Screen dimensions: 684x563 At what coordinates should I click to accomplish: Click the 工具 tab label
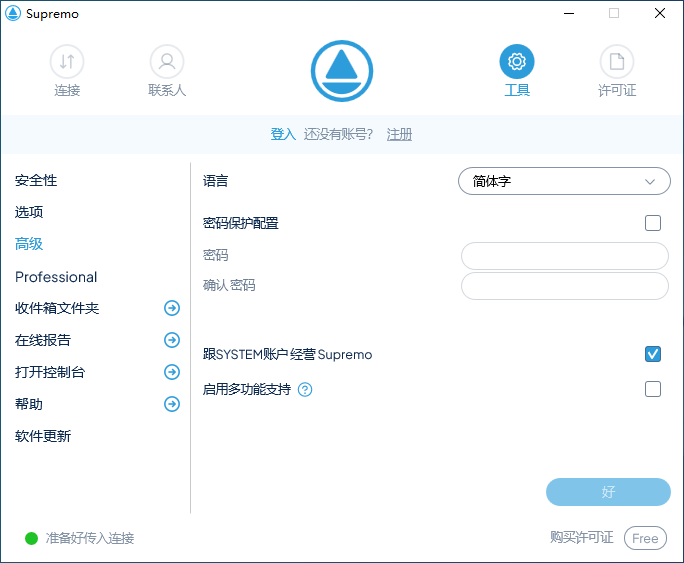point(517,90)
